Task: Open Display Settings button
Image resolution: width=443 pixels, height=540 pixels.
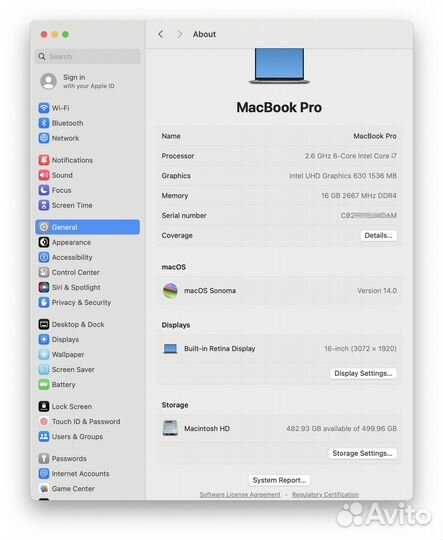Action: coord(363,373)
